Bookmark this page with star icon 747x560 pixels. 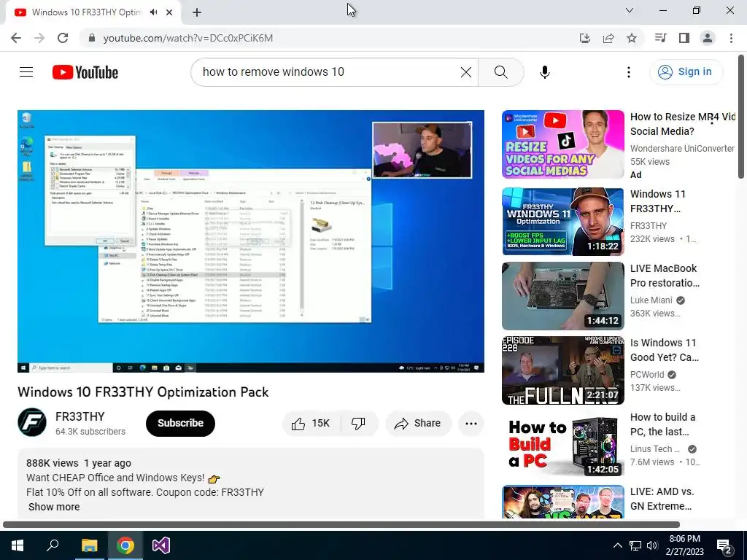(631, 38)
